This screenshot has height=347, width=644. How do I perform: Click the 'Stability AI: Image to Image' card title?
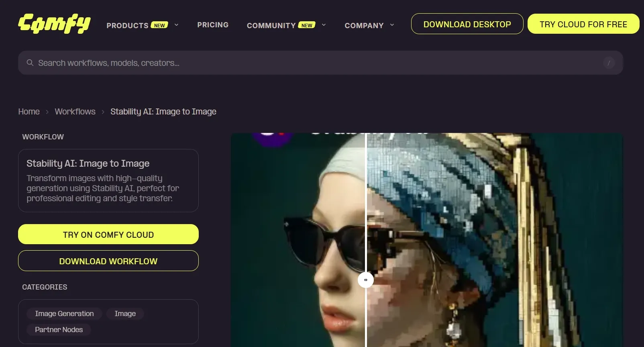[88, 163]
